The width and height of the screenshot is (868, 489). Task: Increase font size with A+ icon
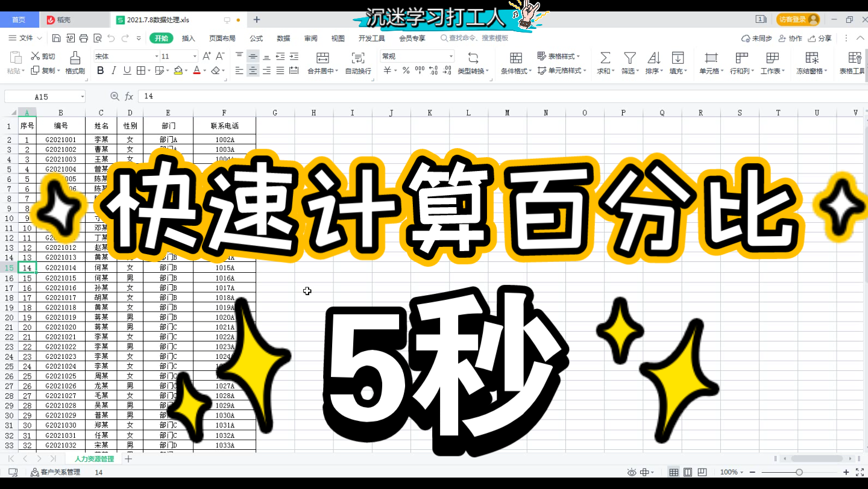click(x=207, y=56)
